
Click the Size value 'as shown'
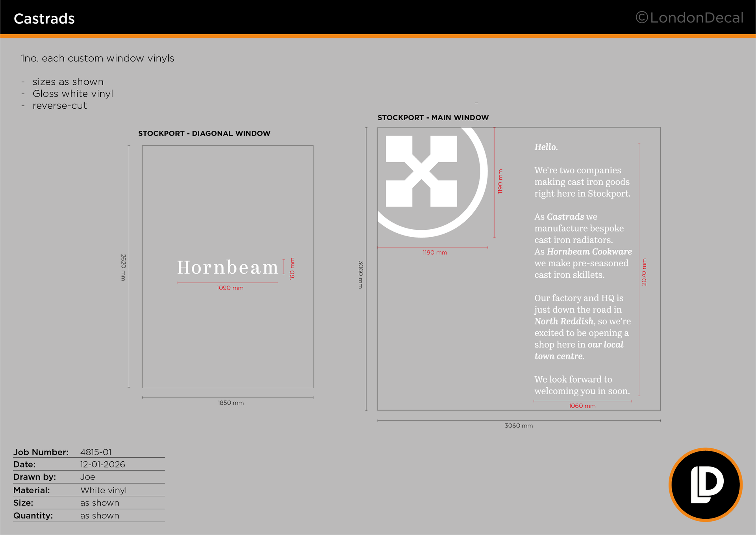tap(100, 503)
